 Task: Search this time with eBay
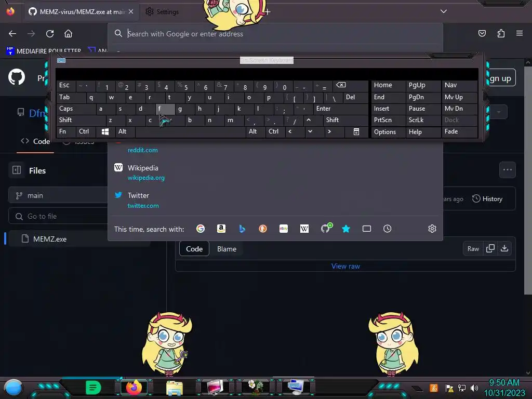284,229
